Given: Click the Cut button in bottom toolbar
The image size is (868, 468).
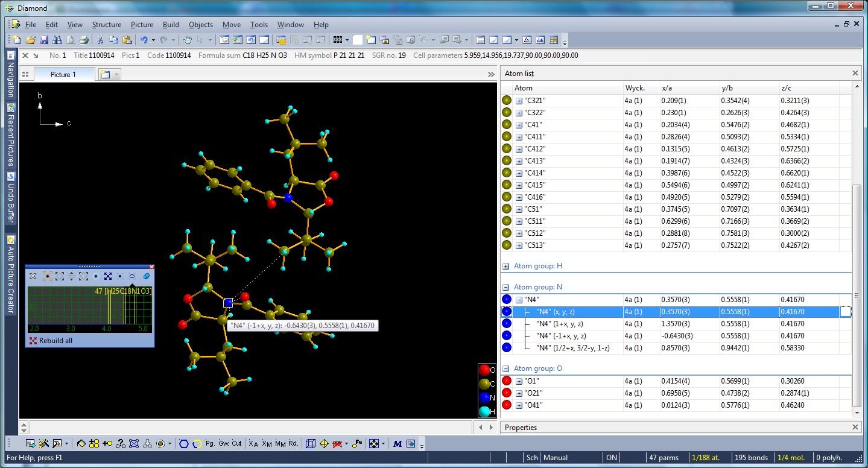Looking at the screenshot, I should [x=236, y=443].
